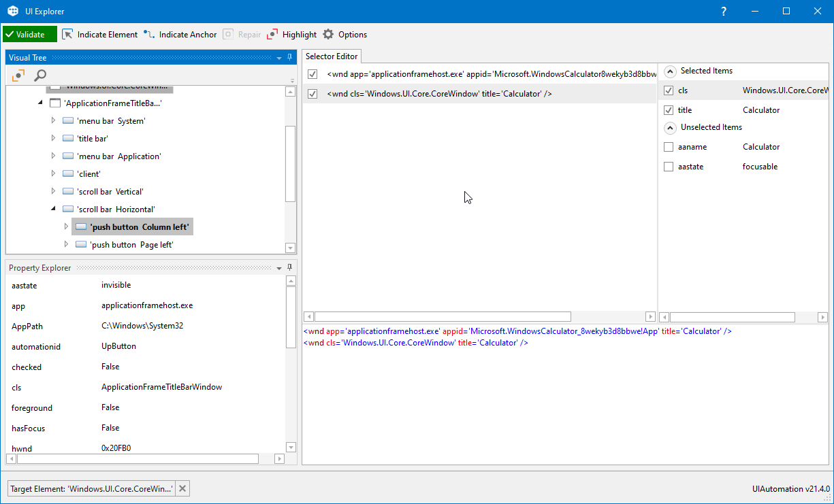Select 'push button Page left' tree item

coord(131,245)
